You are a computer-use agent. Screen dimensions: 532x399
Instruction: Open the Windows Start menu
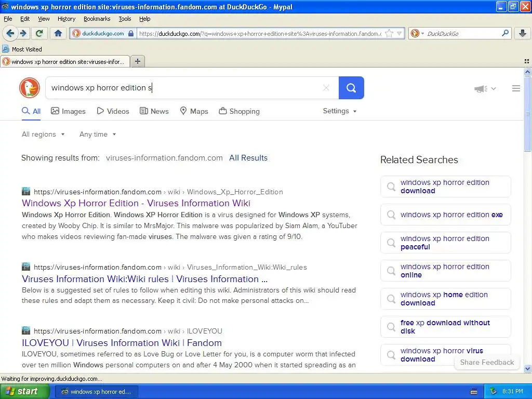(x=24, y=392)
